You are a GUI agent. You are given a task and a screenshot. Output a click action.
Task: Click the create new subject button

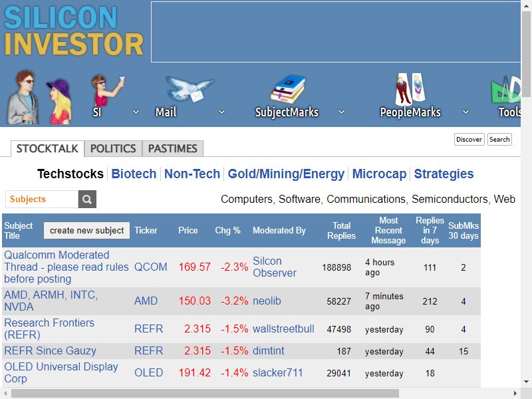click(x=86, y=231)
